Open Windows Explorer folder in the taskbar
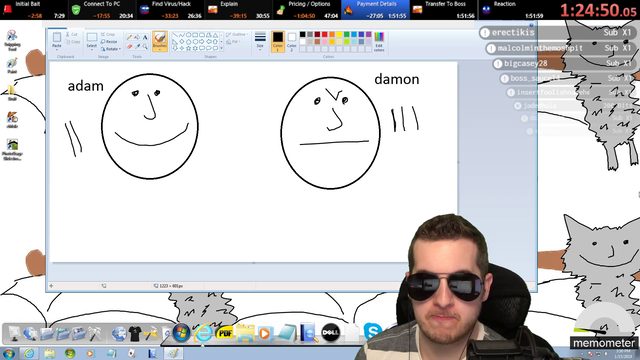The width and height of the screenshot is (640, 360). [50, 353]
